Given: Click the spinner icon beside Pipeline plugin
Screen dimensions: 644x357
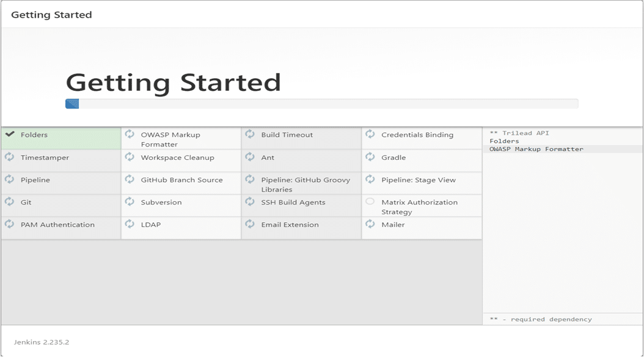Looking at the screenshot, I should 9,179.
